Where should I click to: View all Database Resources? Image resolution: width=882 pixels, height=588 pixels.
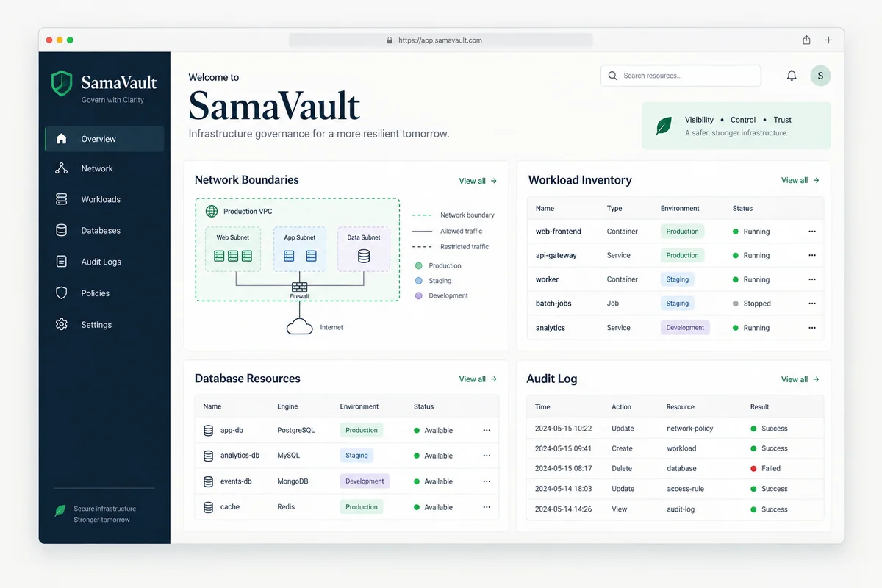click(478, 379)
